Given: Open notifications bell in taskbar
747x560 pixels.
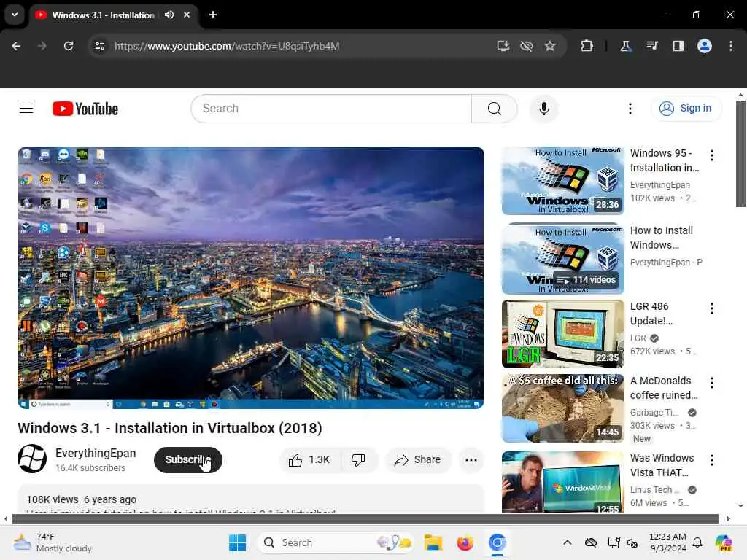Looking at the screenshot, I should pos(697,542).
